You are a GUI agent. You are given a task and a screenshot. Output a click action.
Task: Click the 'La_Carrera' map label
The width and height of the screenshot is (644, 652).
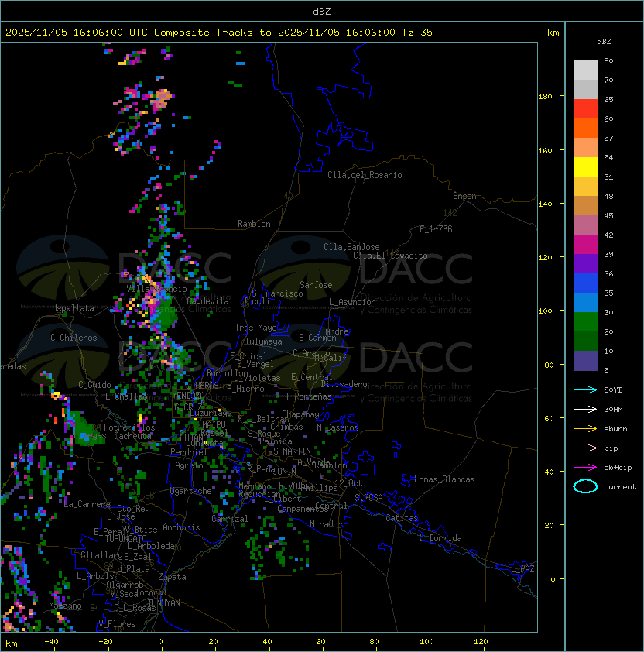tap(87, 504)
